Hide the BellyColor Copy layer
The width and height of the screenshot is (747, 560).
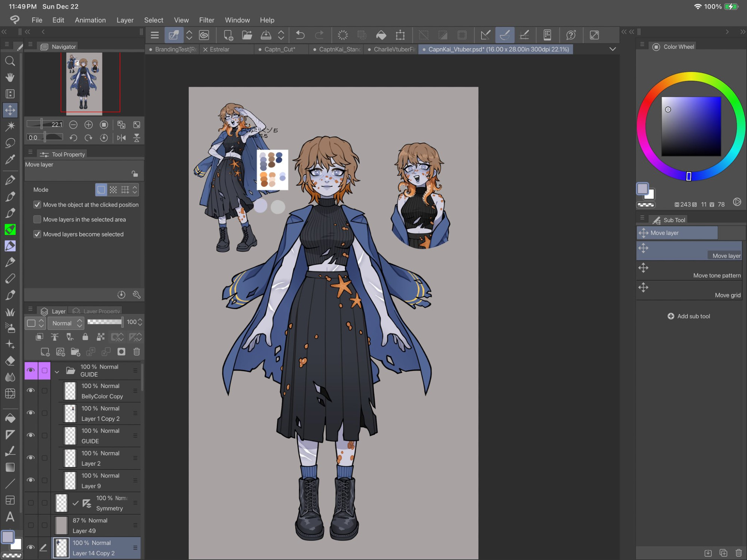[x=31, y=390]
